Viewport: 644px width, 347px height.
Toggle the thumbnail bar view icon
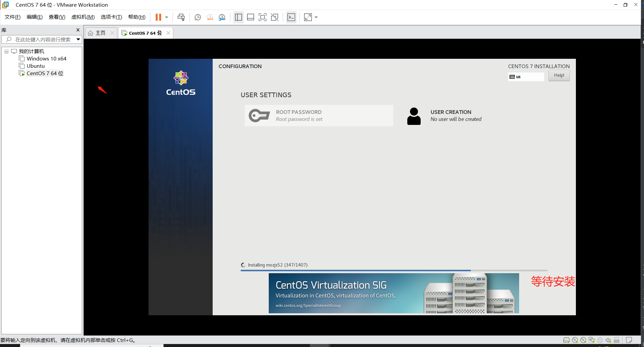(x=251, y=17)
